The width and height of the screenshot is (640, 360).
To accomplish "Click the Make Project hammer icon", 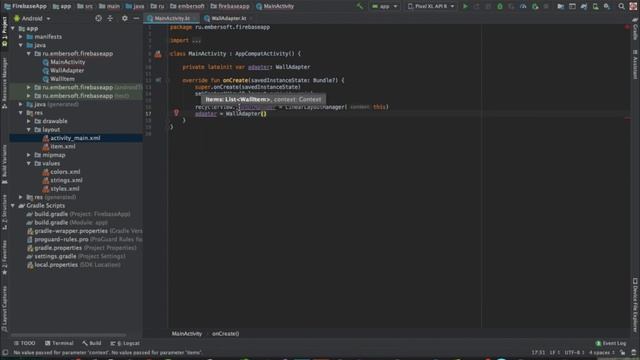I will 360,6.
